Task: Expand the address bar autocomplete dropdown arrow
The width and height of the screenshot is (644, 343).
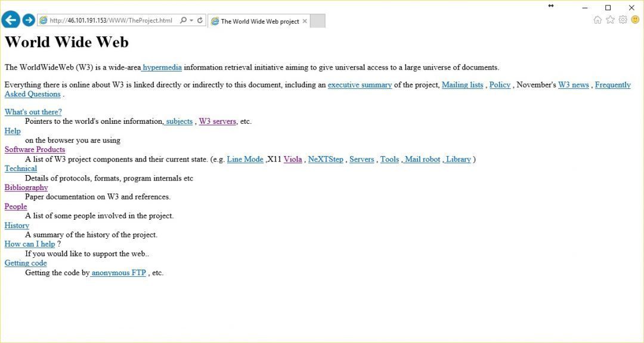Action: 191,20
